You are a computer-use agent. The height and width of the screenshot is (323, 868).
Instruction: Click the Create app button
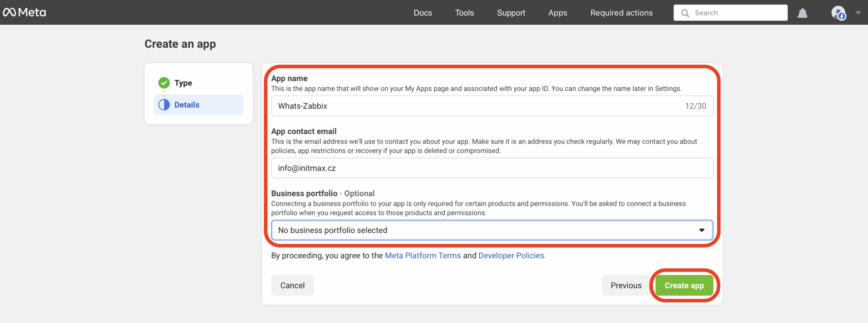[684, 285]
